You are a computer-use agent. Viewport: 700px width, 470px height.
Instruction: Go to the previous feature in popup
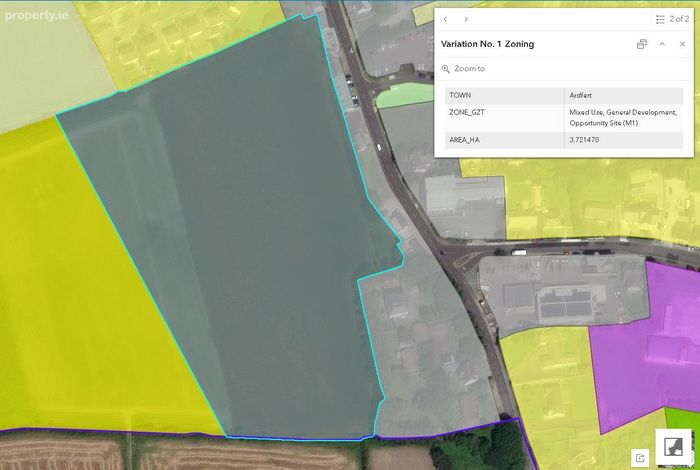[x=445, y=19]
